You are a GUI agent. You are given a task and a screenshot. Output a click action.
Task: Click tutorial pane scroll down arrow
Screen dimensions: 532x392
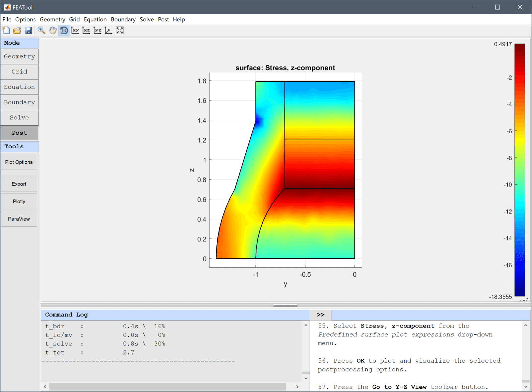click(x=526, y=387)
